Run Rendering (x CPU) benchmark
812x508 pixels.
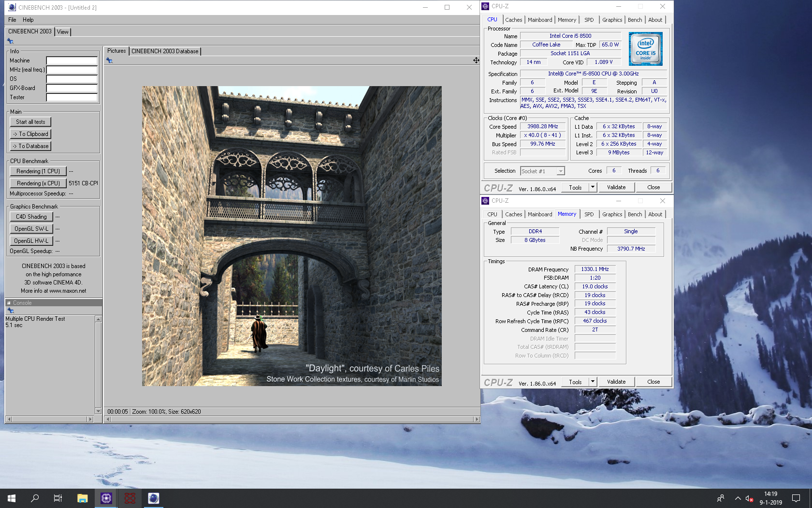[38, 183]
